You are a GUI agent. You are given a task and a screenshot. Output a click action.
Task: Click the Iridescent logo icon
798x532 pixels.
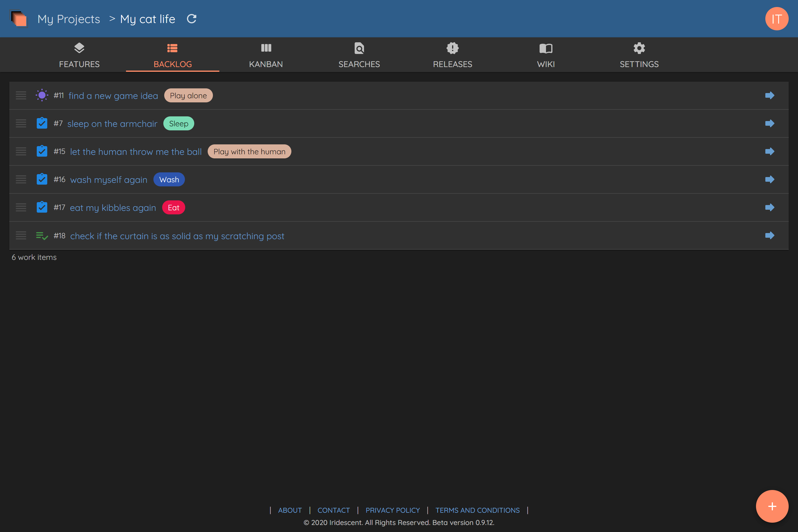(x=19, y=19)
